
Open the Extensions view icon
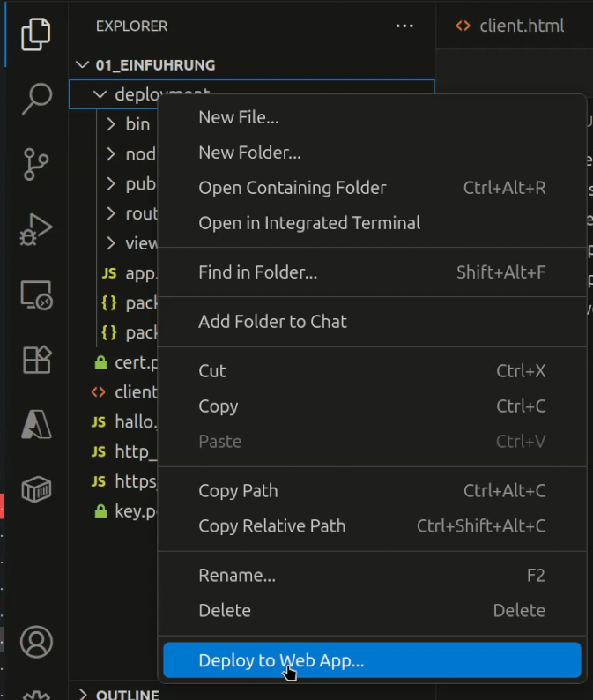36,360
